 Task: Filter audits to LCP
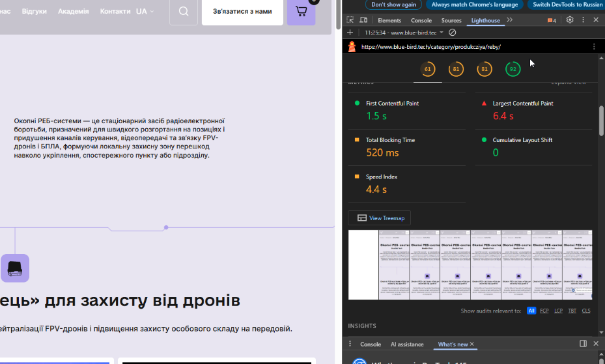(x=558, y=311)
